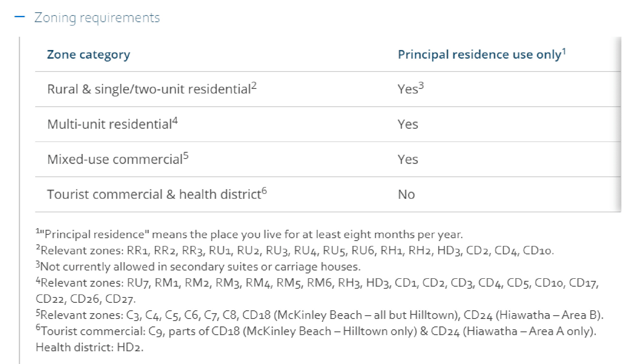This screenshot has height=364, width=642.
Task: Click the secondary suites or carriage houses footnote
Action: click(x=198, y=267)
